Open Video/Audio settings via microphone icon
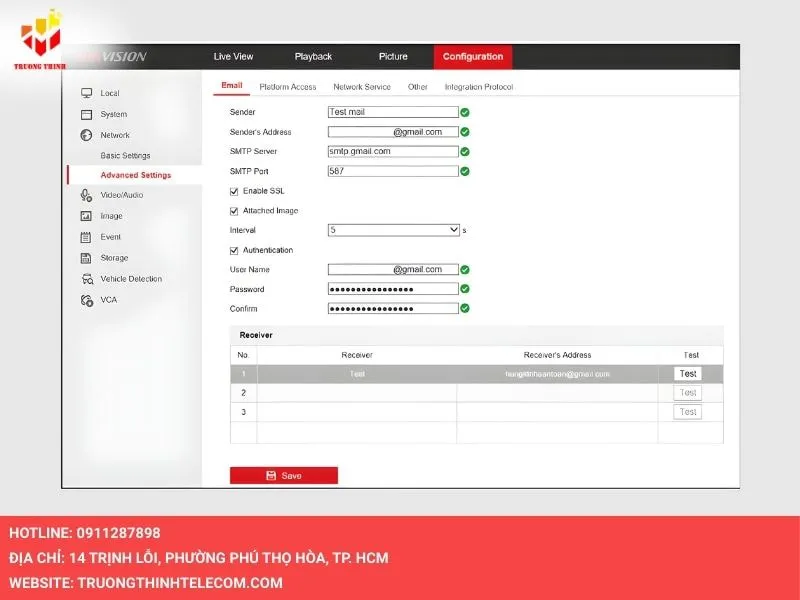The image size is (800, 600). [x=86, y=195]
